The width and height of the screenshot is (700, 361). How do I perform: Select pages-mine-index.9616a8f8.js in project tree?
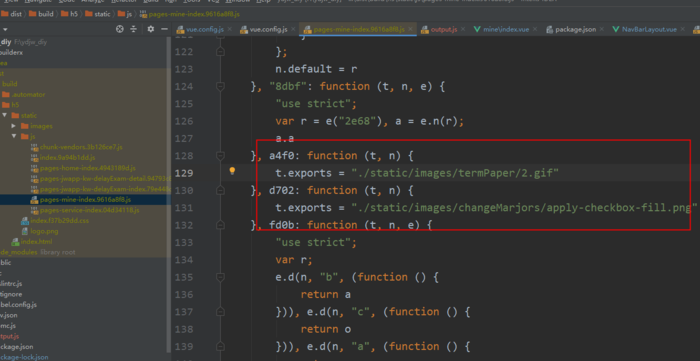80,199
